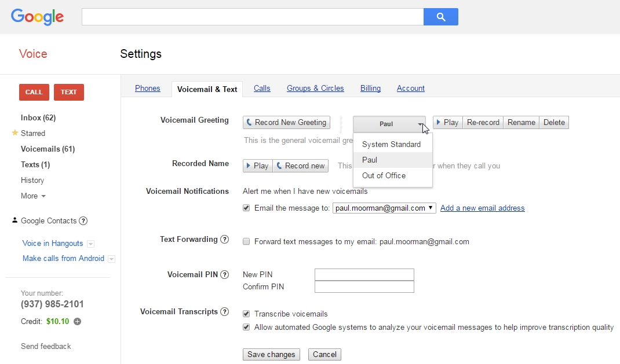Switch to the Phones tab
This screenshot has height=364, width=620.
pyautogui.click(x=147, y=88)
